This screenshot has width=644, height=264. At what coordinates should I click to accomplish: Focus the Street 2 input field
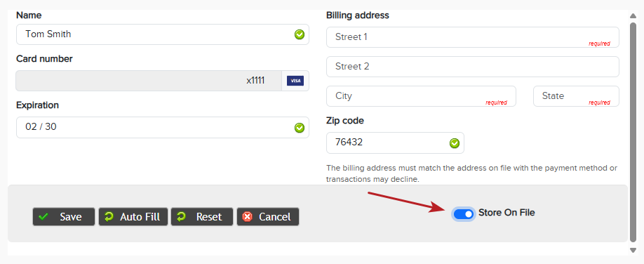pos(473,67)
